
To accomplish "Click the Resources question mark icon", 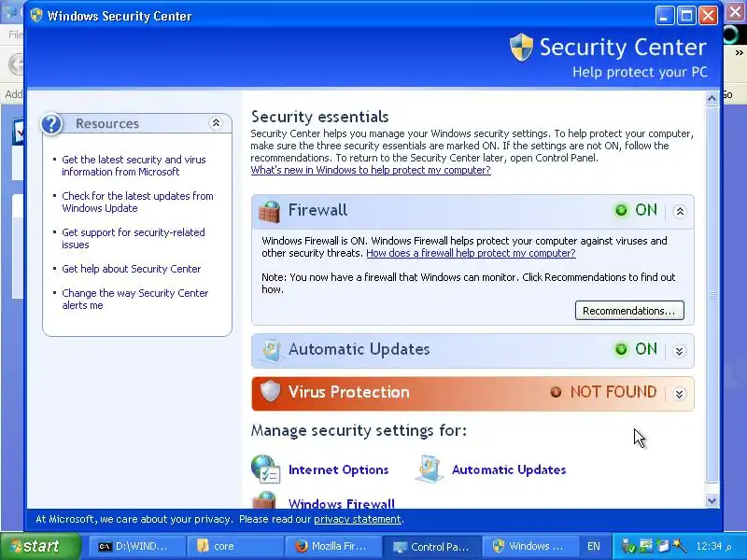I will [x=51, y=124].
